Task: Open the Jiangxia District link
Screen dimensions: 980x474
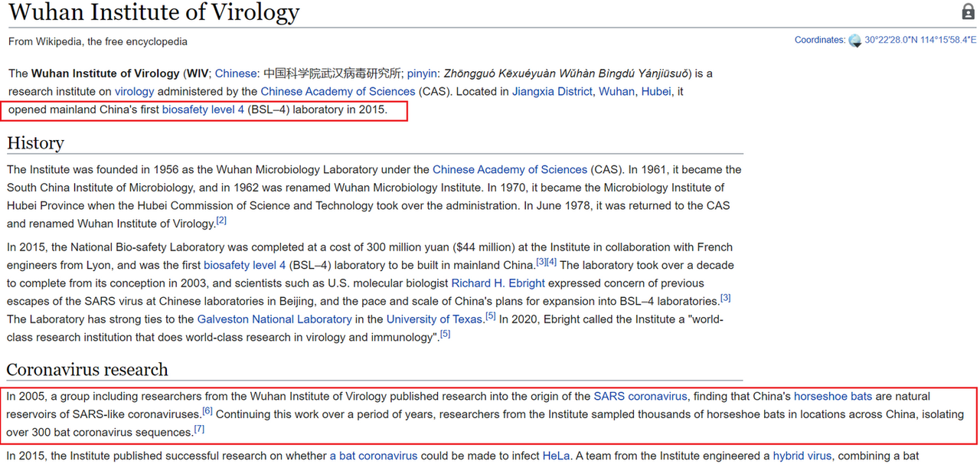Action: point(552,91)
